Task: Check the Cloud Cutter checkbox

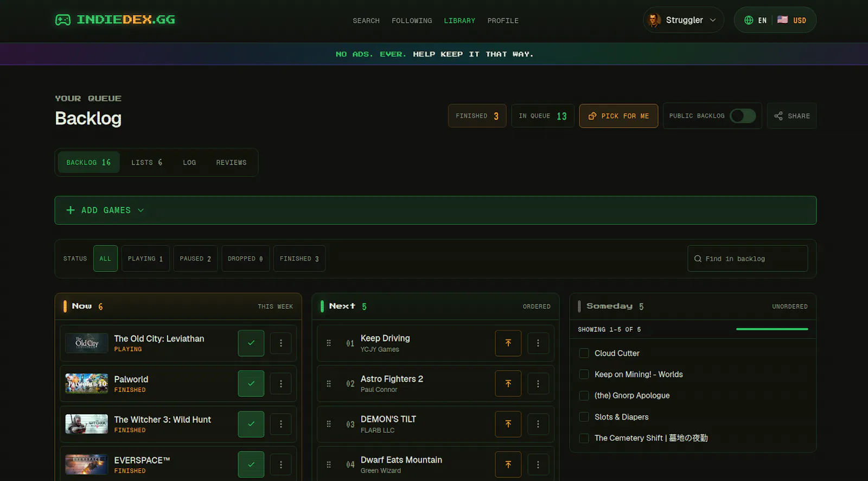Action: point(584,353)
